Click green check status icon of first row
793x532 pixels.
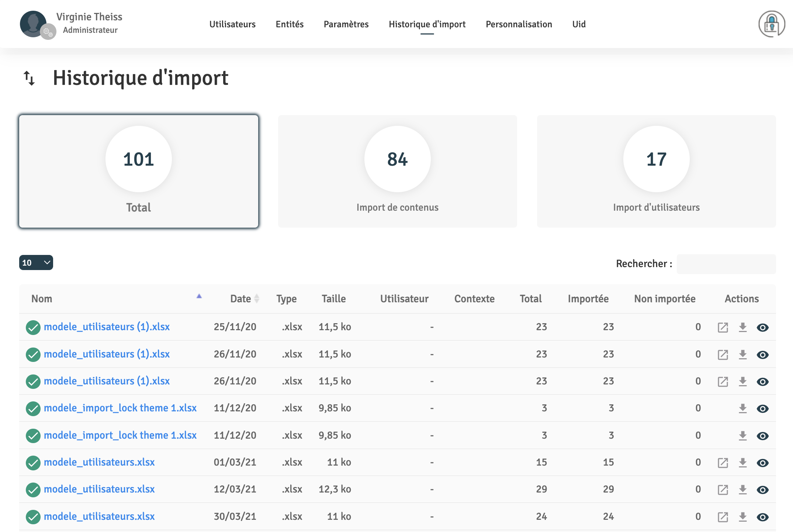pos(33,327)
